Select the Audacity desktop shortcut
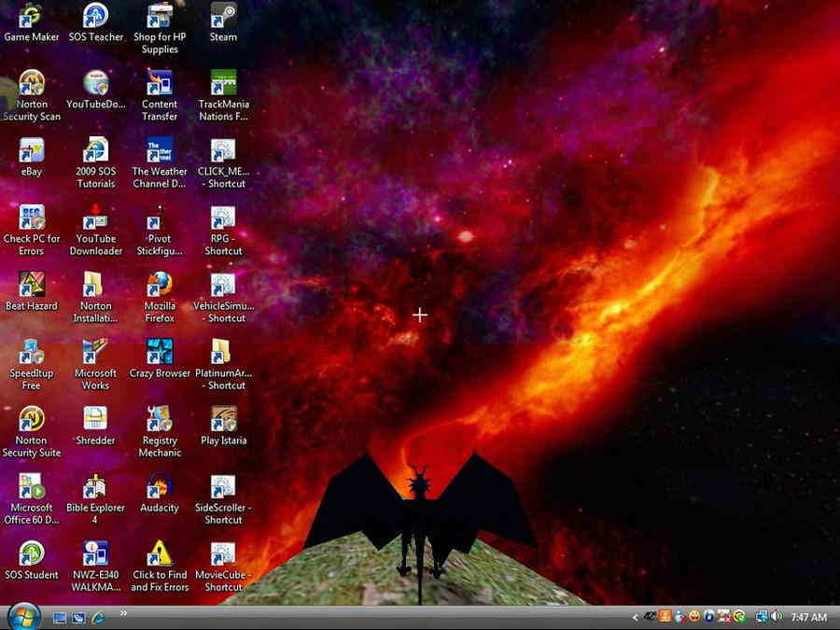 [x=160, y=494]
